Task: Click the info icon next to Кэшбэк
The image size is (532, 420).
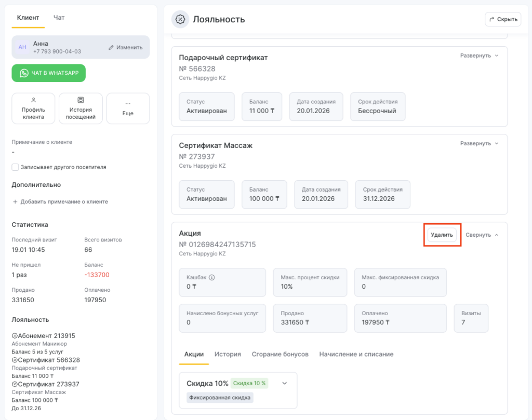Action: click(x=211, y=277)
